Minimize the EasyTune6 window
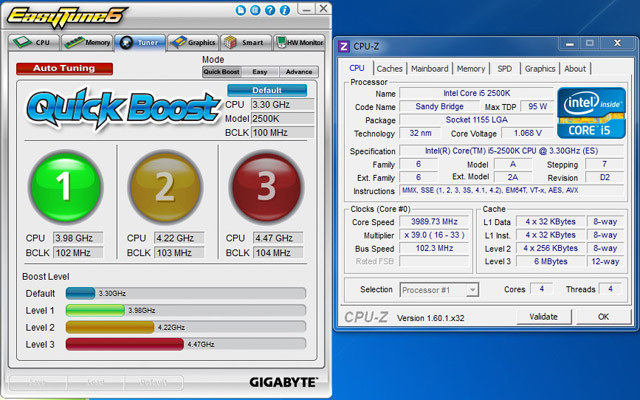640x400 pixels. (x=307, y=9)
